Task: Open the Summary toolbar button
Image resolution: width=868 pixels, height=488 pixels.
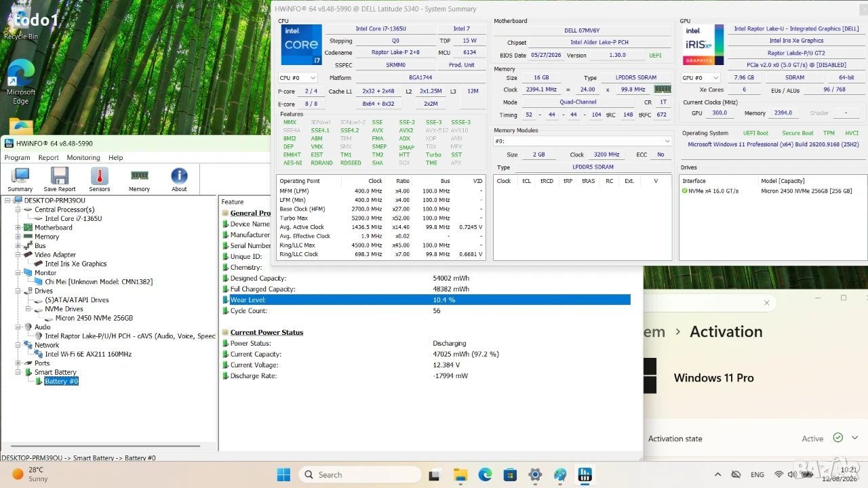Action: [x=20, y=180]
